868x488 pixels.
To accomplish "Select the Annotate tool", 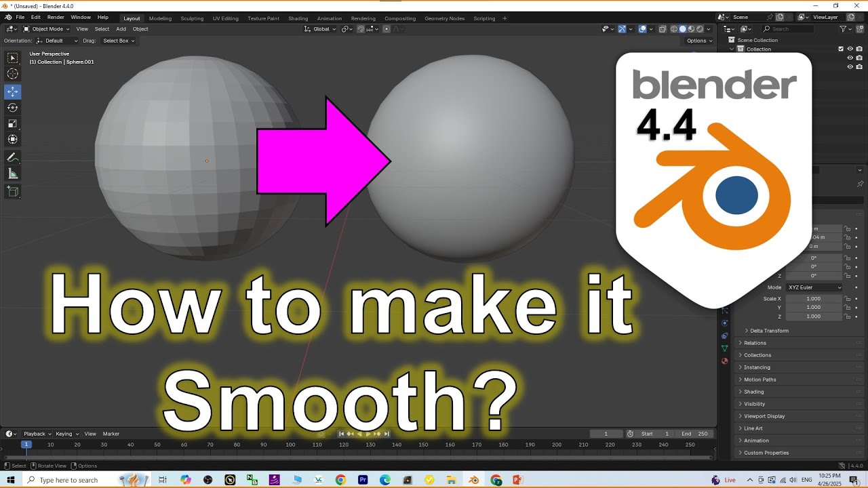I will (12, 157).
